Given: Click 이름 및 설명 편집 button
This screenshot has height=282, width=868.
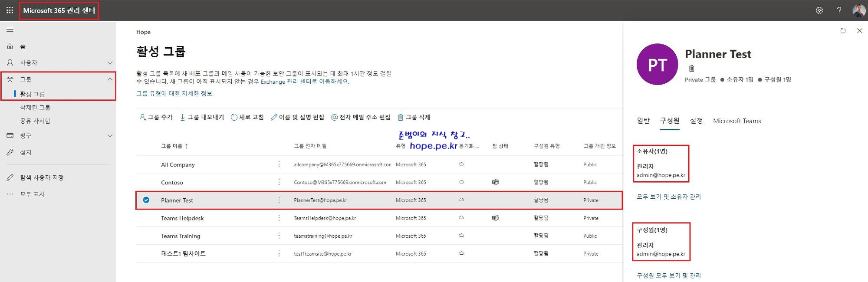Looking at the screenshot, I should (297, 117).
